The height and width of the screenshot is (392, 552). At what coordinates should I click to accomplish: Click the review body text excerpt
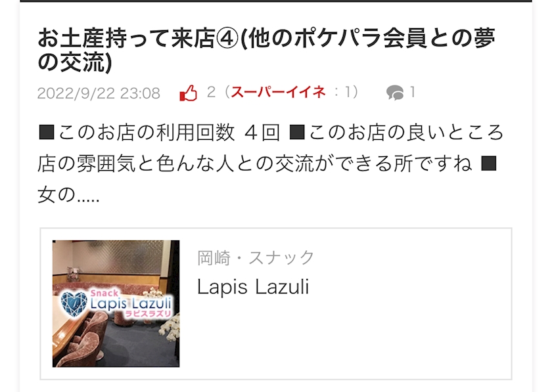[270, 164]
